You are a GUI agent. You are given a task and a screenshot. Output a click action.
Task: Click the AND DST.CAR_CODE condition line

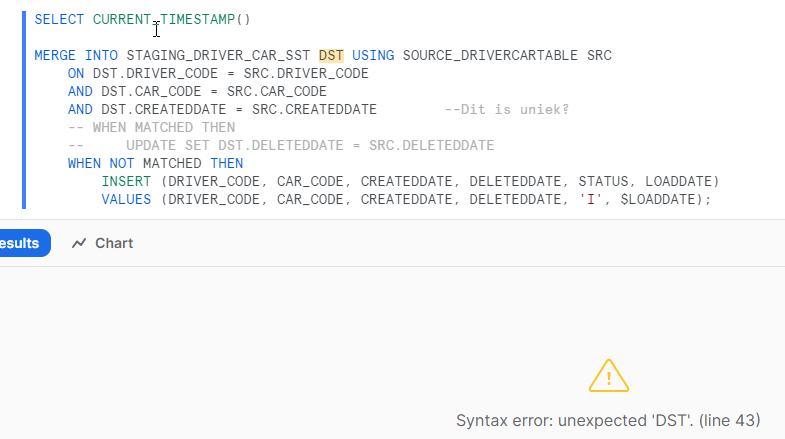(x=197, y=92)
